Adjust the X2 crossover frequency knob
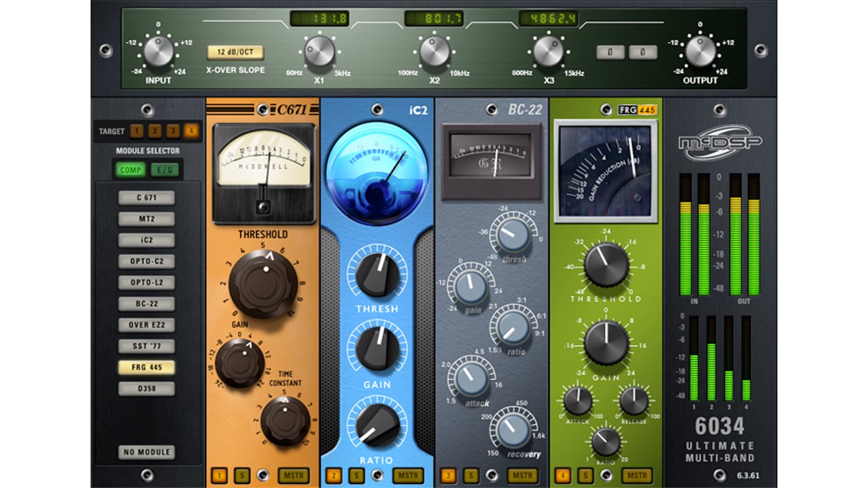This screenshot has width=868, height=488. pyautogui.click(x=435, y=51)
